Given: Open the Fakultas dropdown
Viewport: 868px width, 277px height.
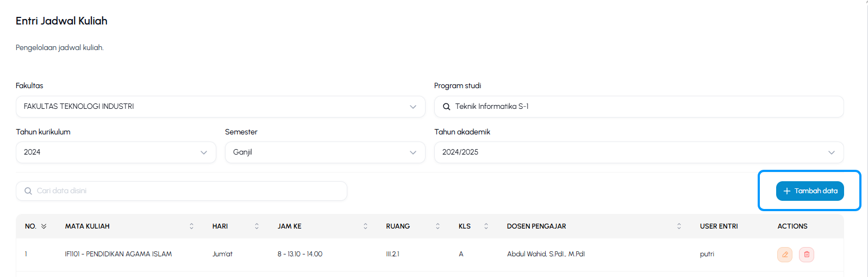Looking at the screenshot, I should 221,107.
